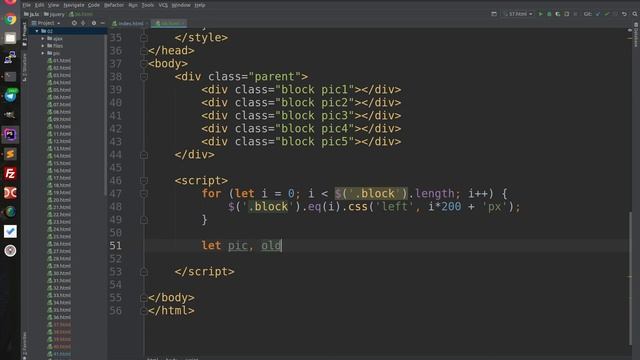Open the File menu
The image size is (640, 360).
point(27,5)
